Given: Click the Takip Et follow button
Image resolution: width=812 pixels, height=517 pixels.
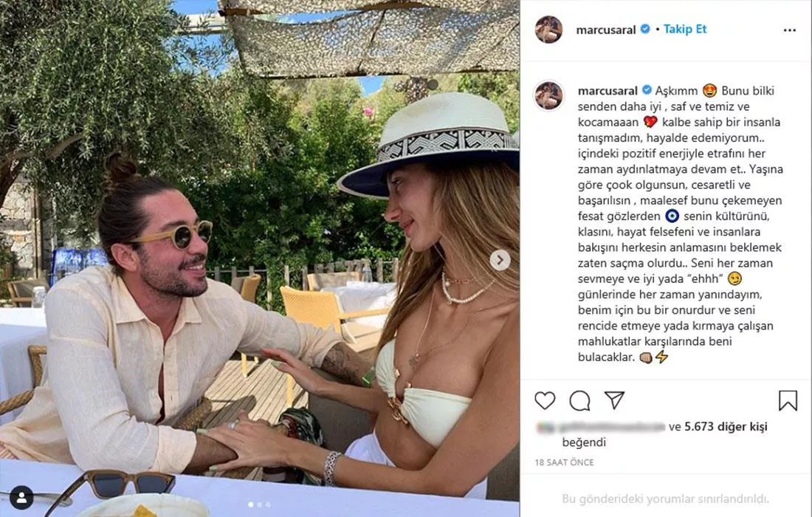Looking at the screenshot, I should click(684, 29).
